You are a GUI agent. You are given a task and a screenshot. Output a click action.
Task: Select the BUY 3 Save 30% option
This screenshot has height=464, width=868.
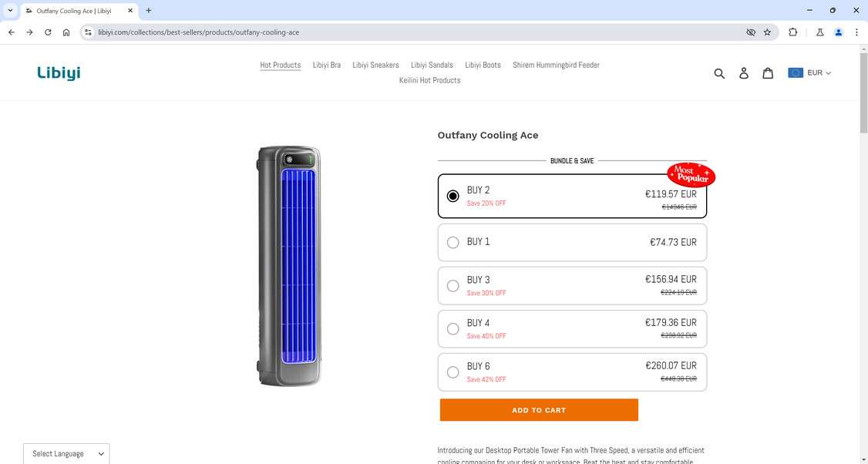453,285
